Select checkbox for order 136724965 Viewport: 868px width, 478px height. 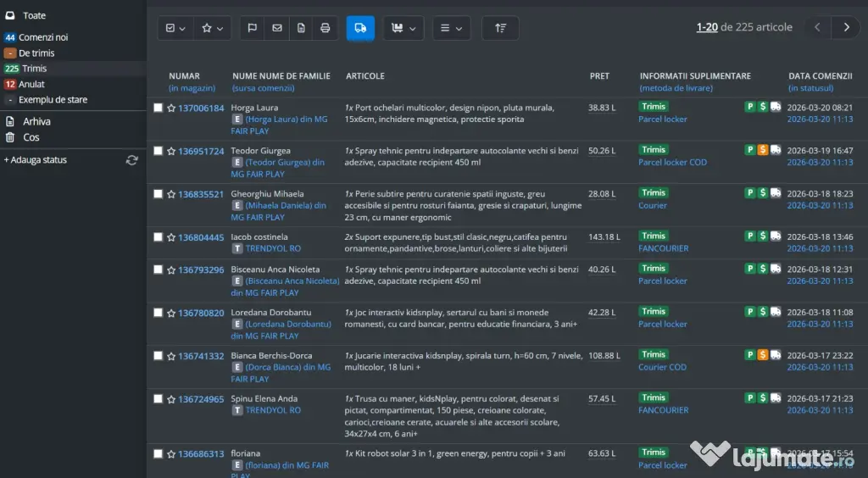[x=158, y=398]
